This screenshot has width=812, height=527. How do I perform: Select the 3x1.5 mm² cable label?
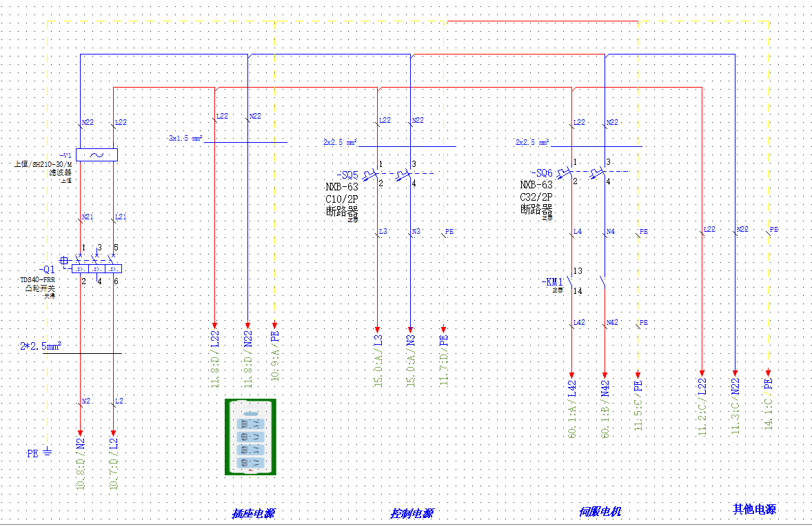point(185,139)
